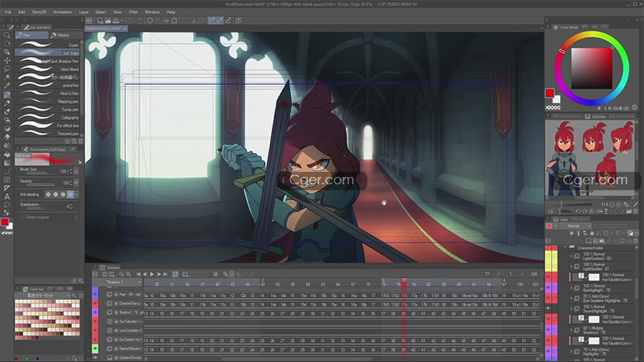The image size is (644, 362).
Task: Click frame 77 marker in timeline ruler
Action: pos(404,280)
